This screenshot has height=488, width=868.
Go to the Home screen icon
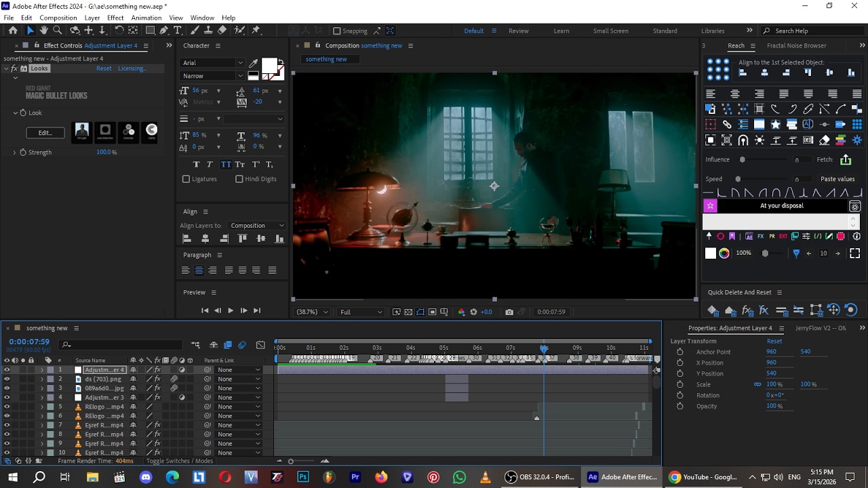click(x=13, y=30)
